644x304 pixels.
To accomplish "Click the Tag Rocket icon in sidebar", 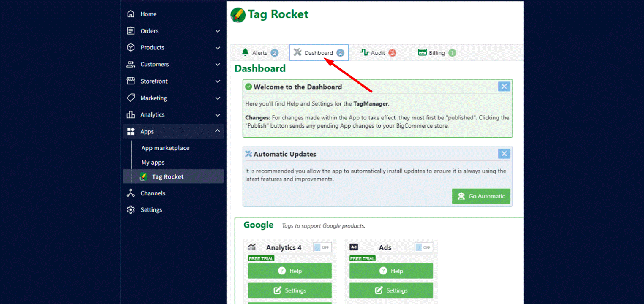I will 143,176.
